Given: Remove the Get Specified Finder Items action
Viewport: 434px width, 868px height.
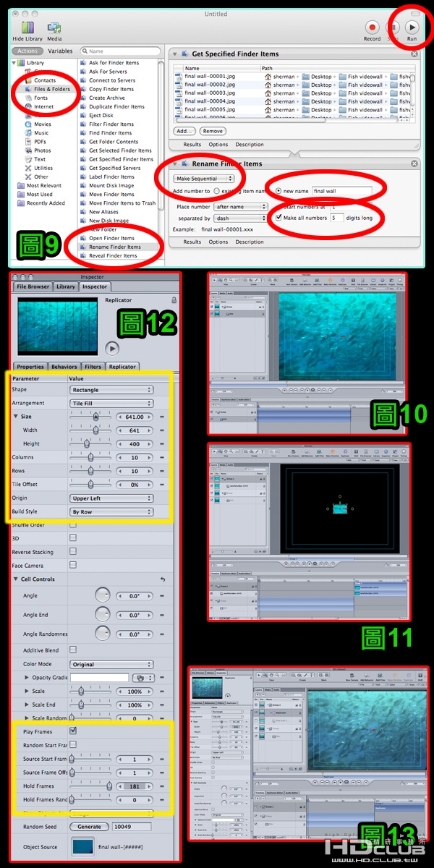Looking at the screenshot, I should coord(414,54).
